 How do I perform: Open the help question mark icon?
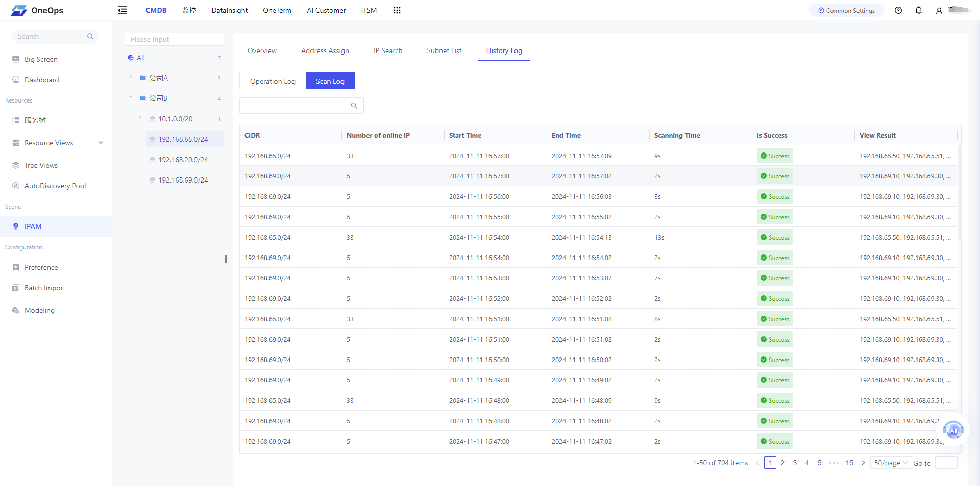pos(898,10)
